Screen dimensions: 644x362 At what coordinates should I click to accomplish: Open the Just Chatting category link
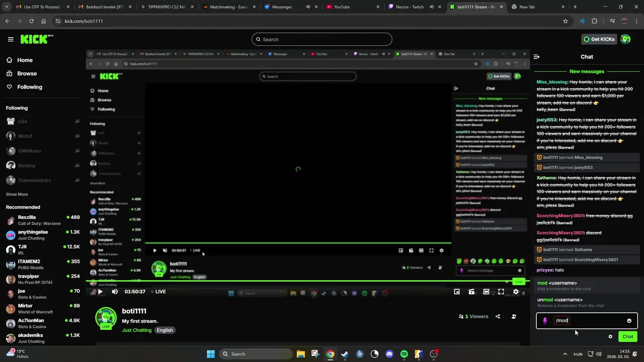tap(136, 330)
